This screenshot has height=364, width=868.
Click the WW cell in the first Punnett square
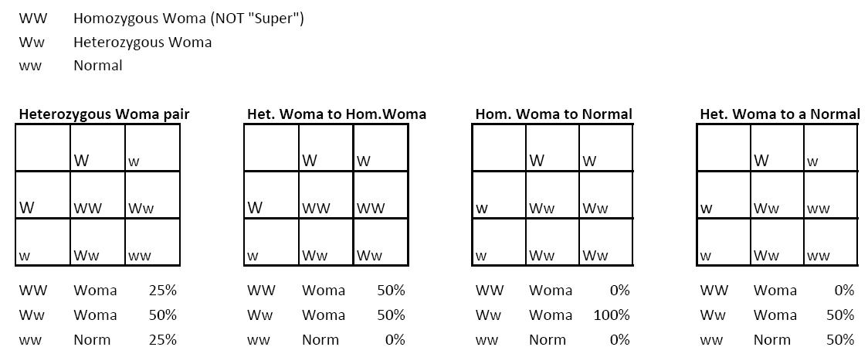(x=97, y=195)
